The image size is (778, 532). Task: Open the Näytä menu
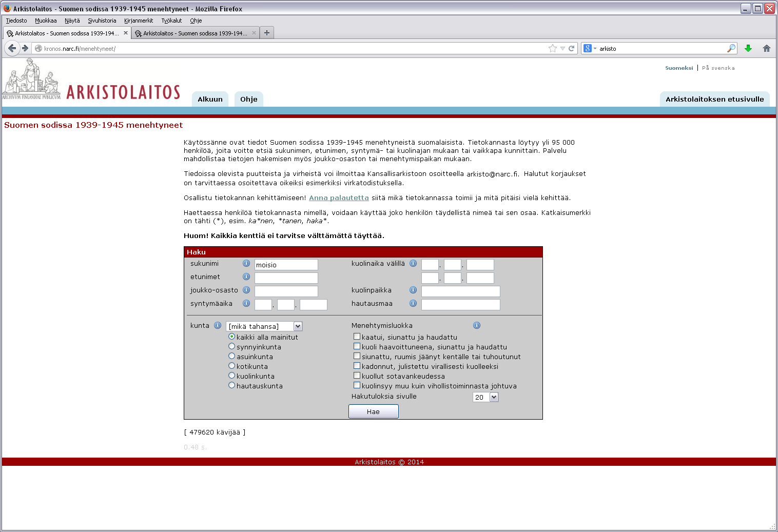pos(72,21)
